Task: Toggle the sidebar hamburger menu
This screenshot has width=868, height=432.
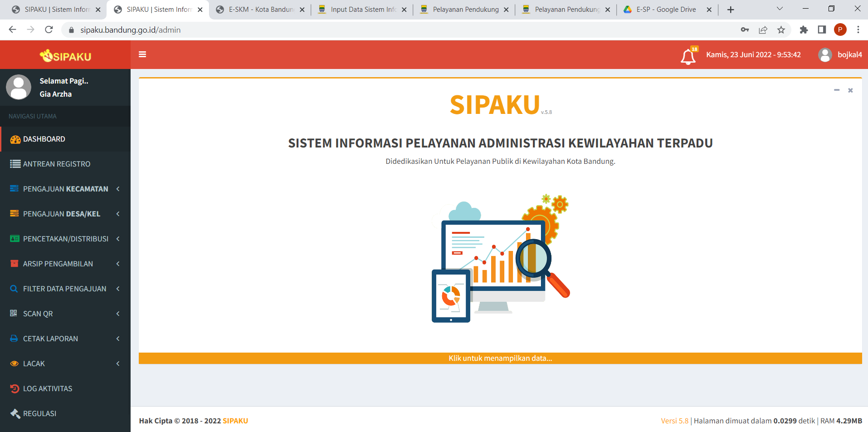Action: tap(142, 54)
